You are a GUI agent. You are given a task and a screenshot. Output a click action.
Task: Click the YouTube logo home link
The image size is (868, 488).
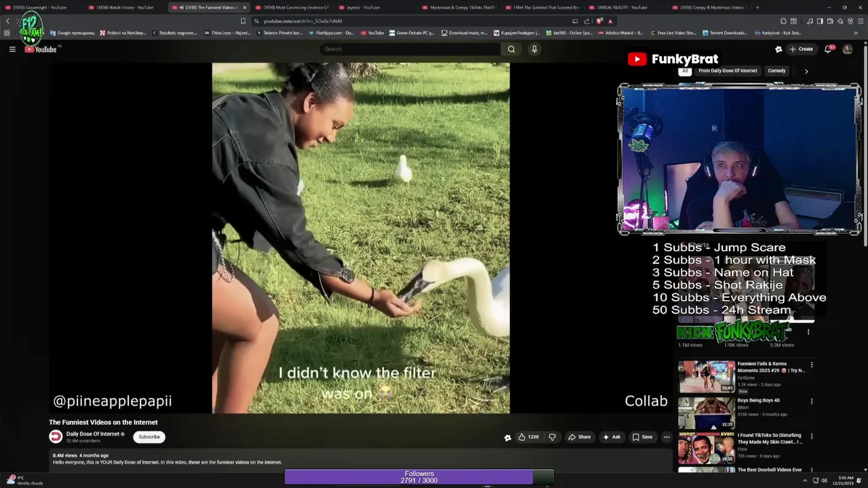[x=41, y=49]
